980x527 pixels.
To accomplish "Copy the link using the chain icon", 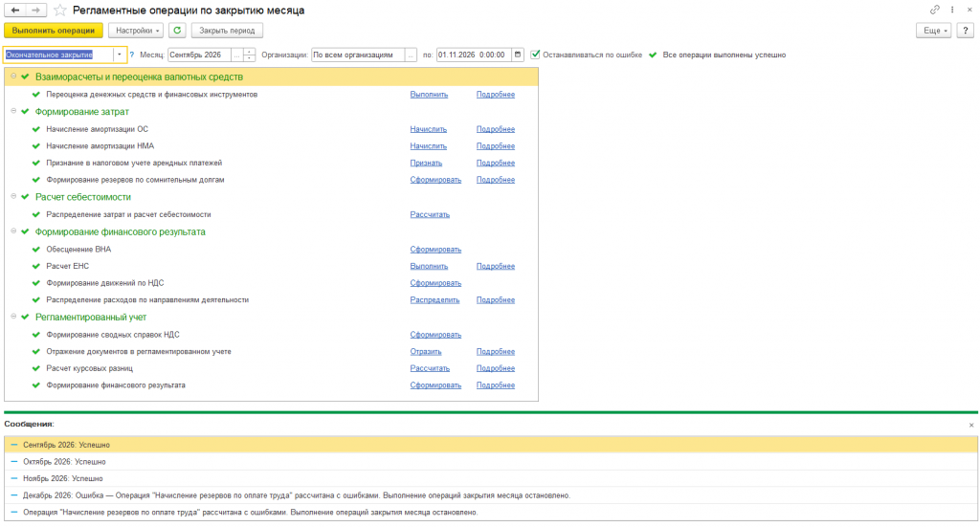I will click(x=934, y=10).
